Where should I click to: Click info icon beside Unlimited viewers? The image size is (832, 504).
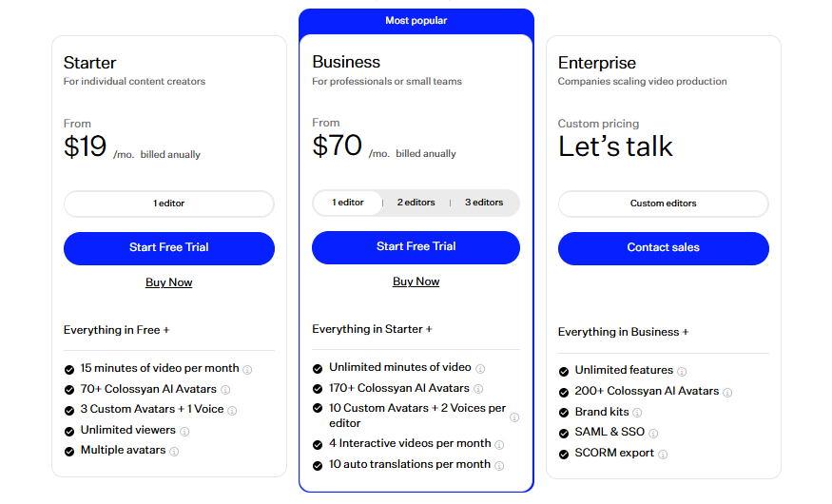point(184,432)
